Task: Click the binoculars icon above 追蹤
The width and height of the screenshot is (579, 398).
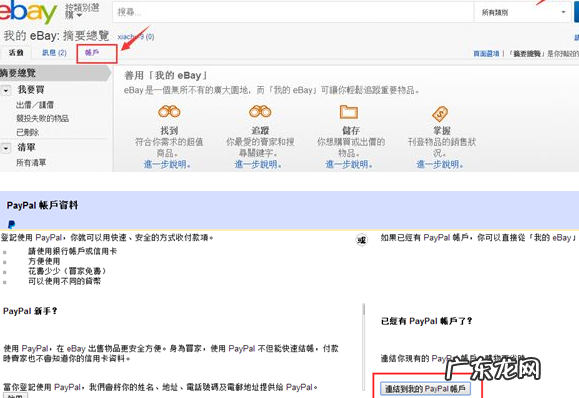Action: [x=260, y=111]
